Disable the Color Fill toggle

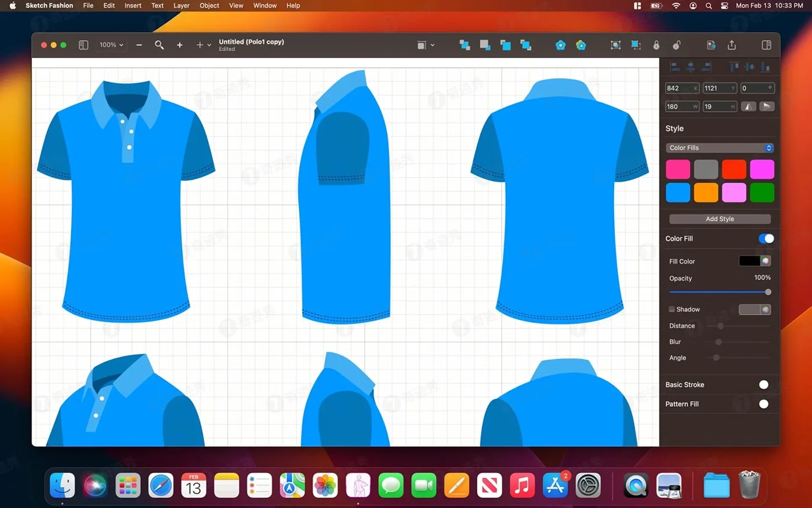[766, 239]
